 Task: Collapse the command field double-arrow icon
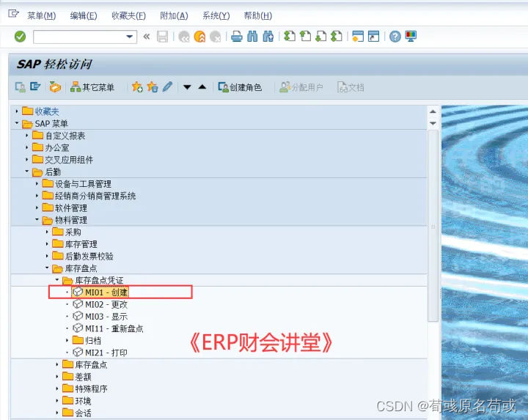coord(147,37)
